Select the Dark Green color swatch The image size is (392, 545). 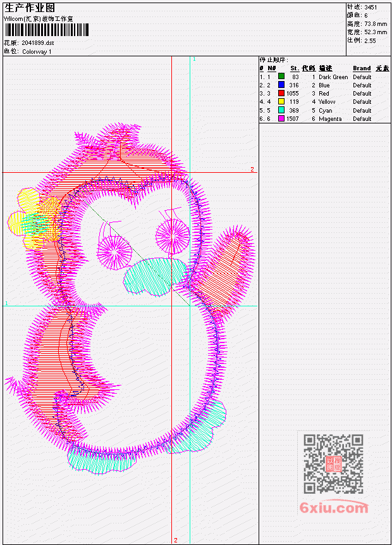click(281, 77)
